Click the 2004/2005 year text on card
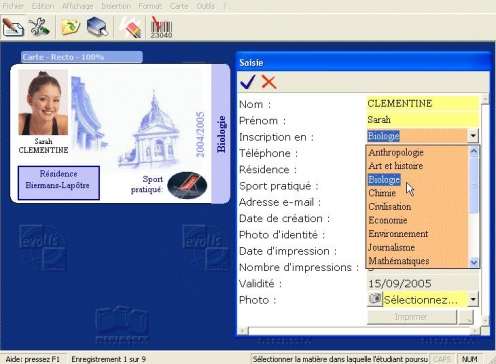Screen dimensions: 496x364 (x=200, y=135)
